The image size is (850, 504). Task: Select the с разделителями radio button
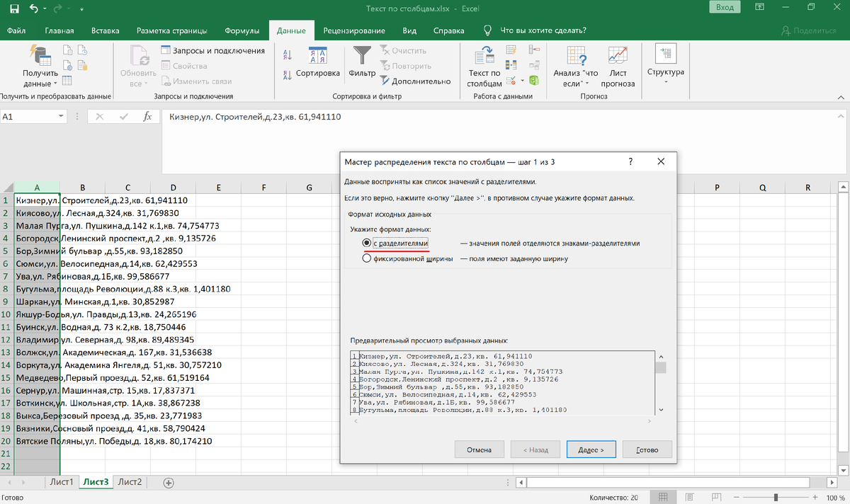click(x=366, y=243)
